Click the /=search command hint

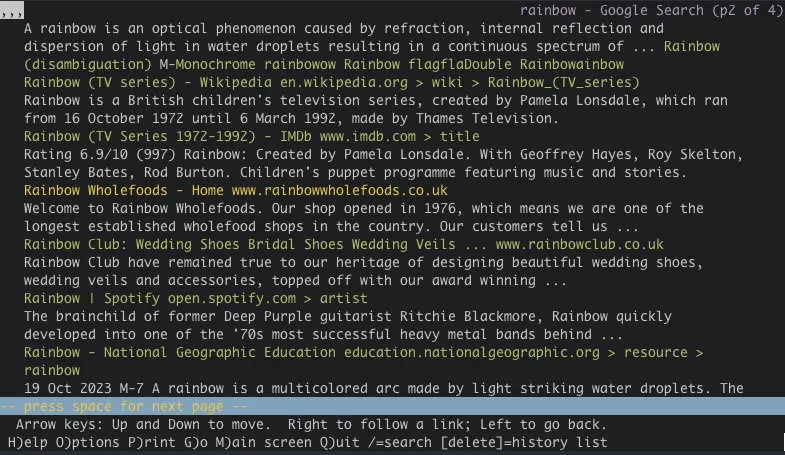click(x=400, y=443)
